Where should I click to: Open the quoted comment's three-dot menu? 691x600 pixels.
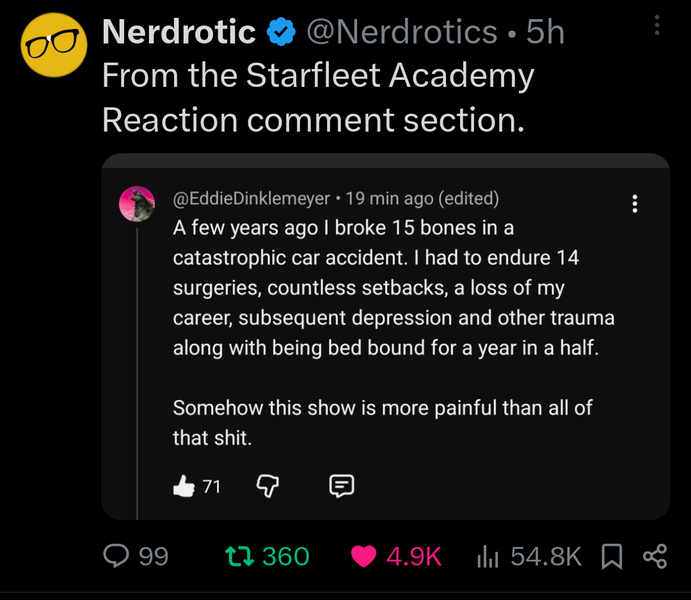[x=634, y=203]
